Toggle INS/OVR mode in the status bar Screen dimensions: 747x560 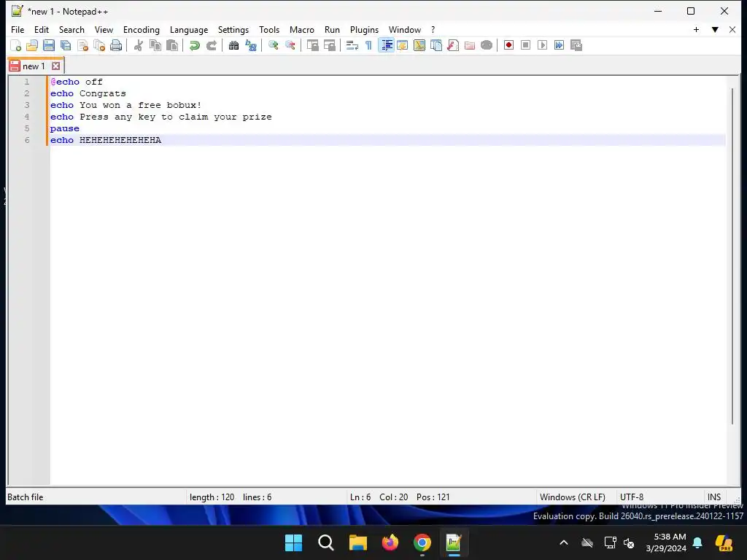pyautogui.click(x=714, y=497)
